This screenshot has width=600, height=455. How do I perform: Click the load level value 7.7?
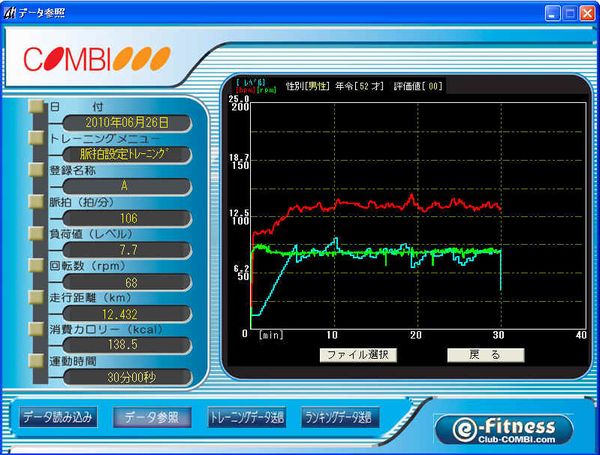coord(127,250)
